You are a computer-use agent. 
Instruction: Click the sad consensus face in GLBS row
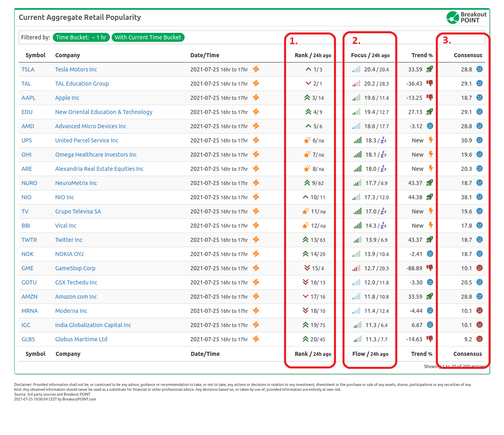[x=479, y=339]
